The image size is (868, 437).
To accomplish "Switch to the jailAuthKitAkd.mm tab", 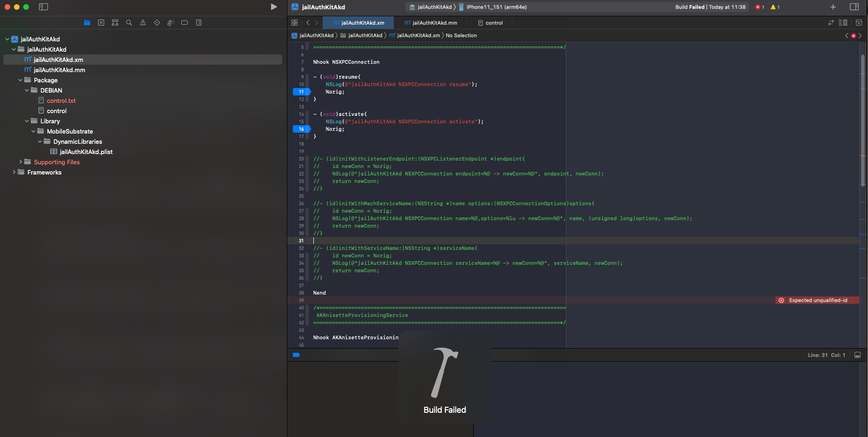I will click(430, 22).
